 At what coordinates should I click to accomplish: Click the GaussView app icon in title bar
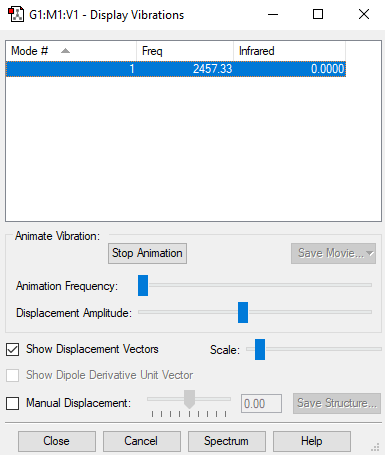16,15
